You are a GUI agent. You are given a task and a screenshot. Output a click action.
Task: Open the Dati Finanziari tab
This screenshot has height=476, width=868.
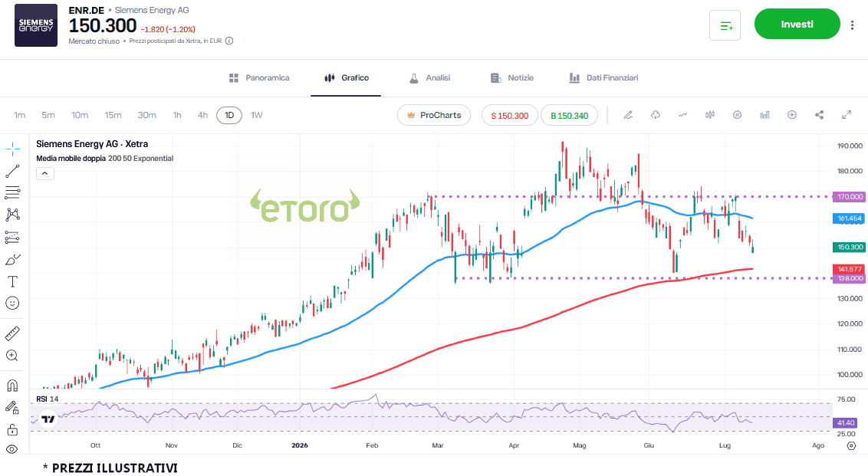tap(604, 78)
